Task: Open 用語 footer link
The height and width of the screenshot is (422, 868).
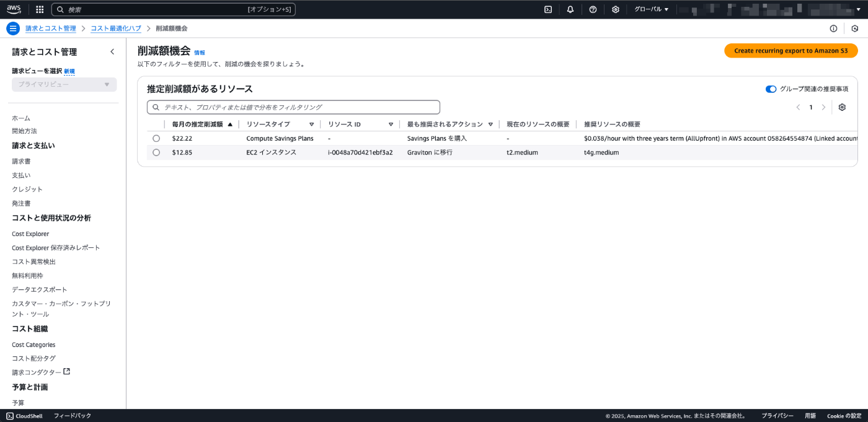Action: (x=810, y=416)
